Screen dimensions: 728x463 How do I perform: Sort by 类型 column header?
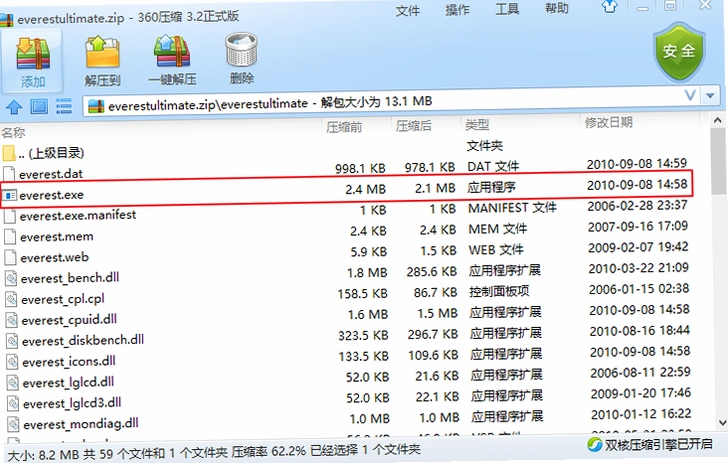(477, 124)
